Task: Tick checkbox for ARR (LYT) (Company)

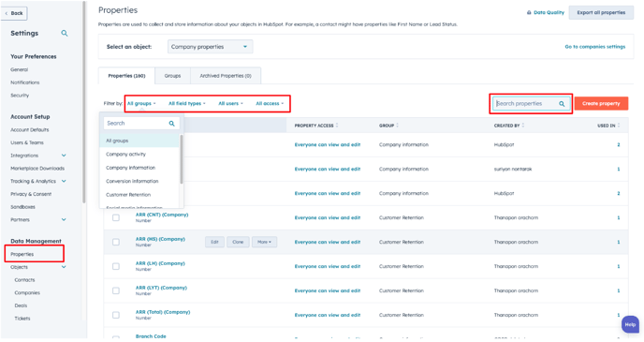Action: click(116, 290)
